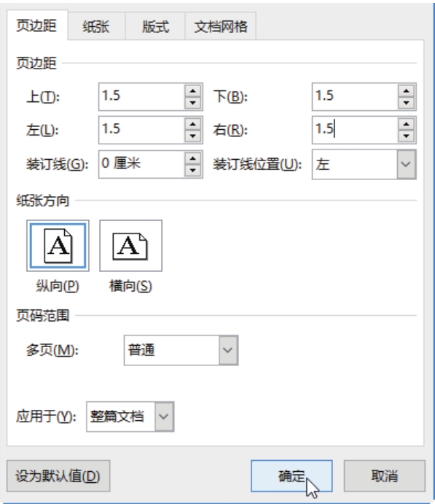
Task: Increase top margin with up spinner arrow
Action: [x=192, y=91]
